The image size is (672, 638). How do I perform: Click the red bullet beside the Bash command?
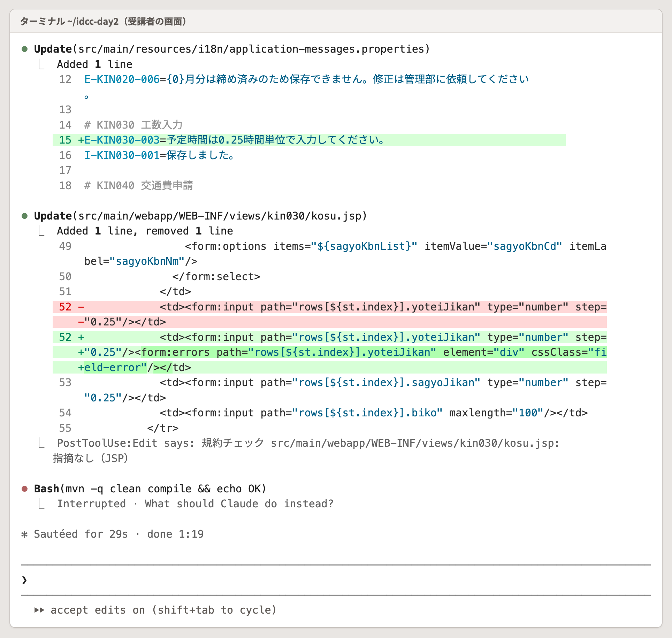click(25, 489)
